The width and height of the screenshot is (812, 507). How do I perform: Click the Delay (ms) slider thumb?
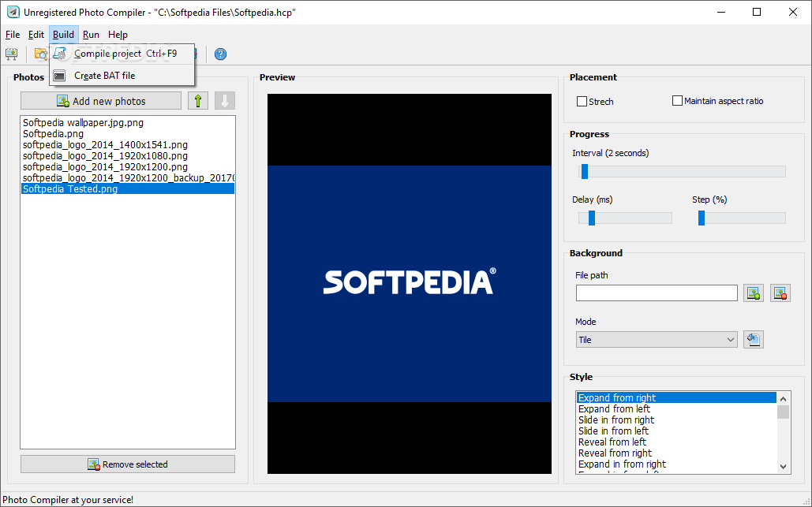(592, 218)
